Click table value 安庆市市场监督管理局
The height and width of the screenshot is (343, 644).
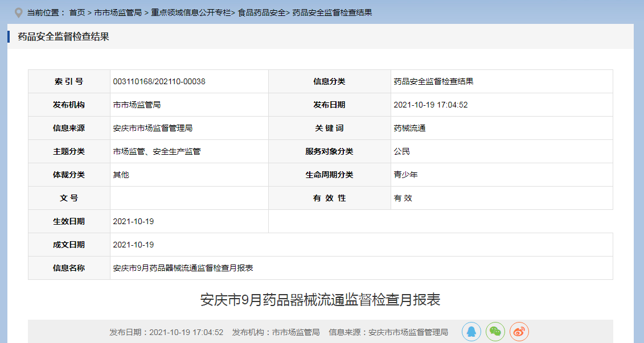[x=153, y=129]
